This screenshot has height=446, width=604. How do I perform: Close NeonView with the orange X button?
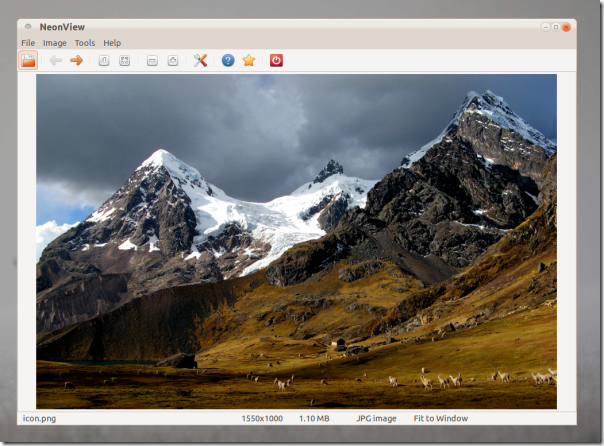click(566, 27)
